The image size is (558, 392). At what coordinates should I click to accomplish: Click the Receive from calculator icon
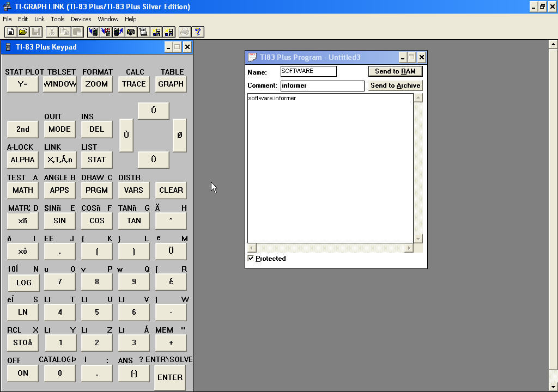click(x=118, y=32)
